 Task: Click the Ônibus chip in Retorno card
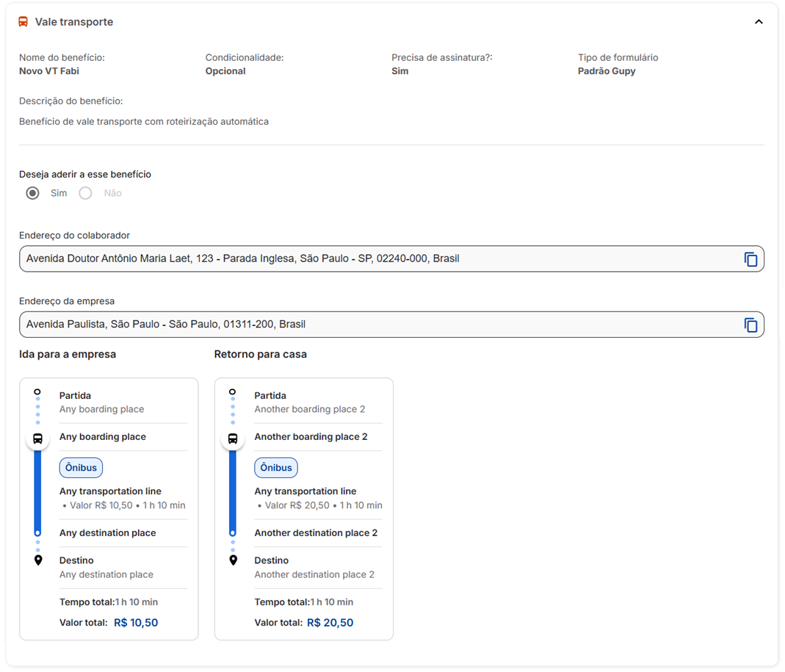pos(275,467)
